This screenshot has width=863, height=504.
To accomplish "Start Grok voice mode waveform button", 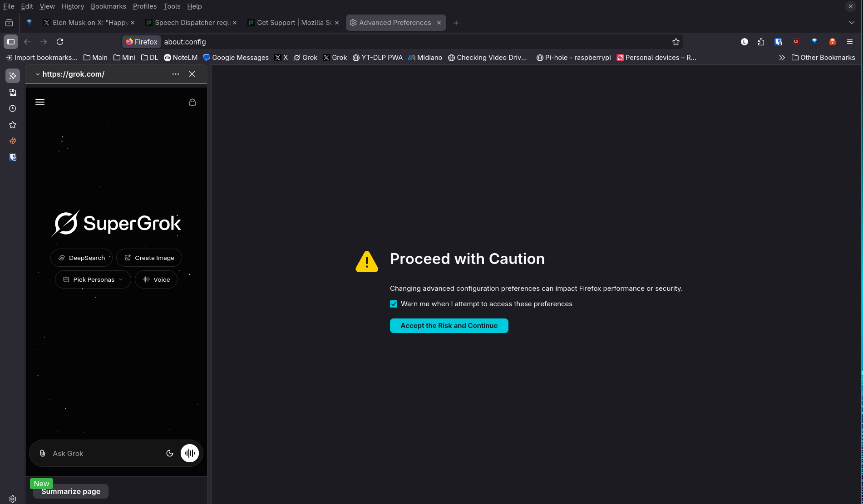I will 190,453.
